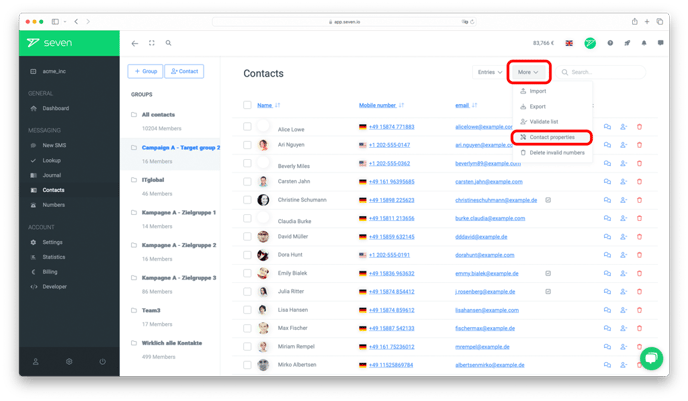Open macOS share icon in browser toolbar
Viewport: 688px width, 401px height.
(634, 21)
